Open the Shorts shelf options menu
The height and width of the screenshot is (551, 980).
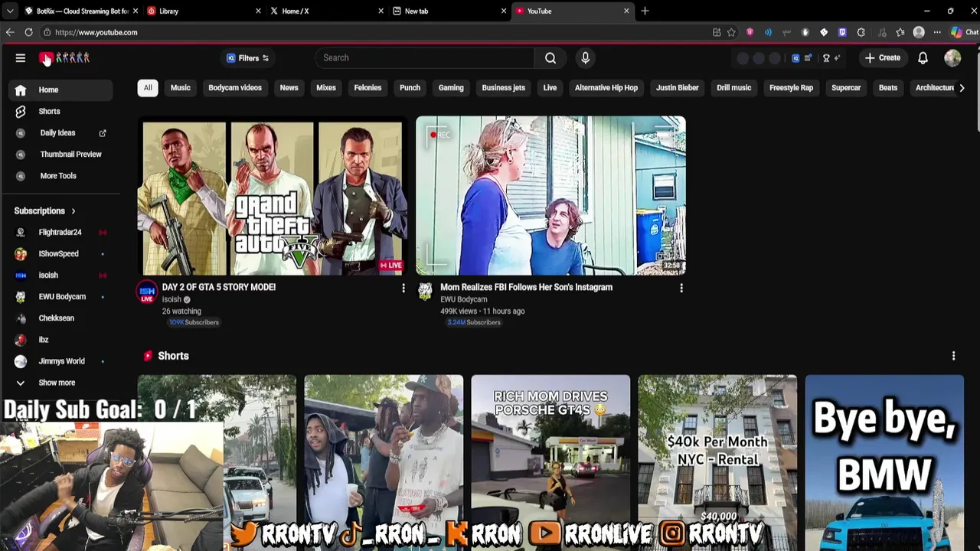(x=953, y=356)
